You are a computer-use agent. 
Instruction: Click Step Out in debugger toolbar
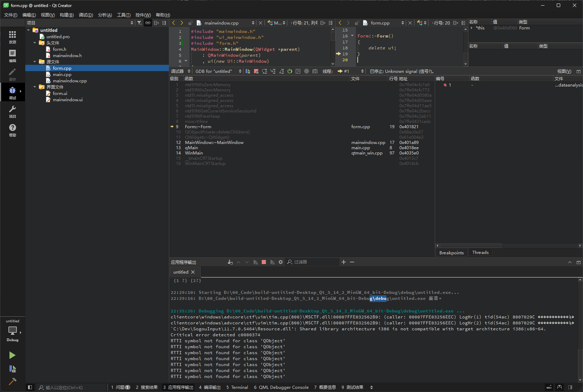(x=281, y=71)
